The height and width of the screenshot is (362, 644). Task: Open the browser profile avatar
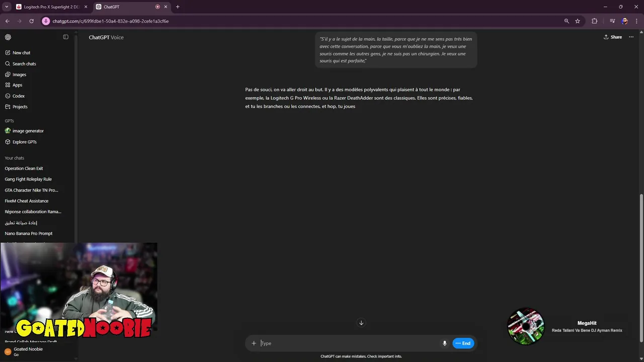point(624,21)
